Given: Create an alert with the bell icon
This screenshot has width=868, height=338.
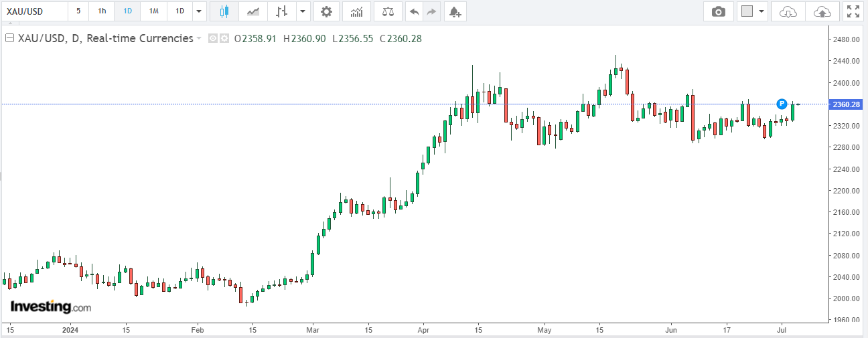Looking at the screenshot, I should point(455,11).
